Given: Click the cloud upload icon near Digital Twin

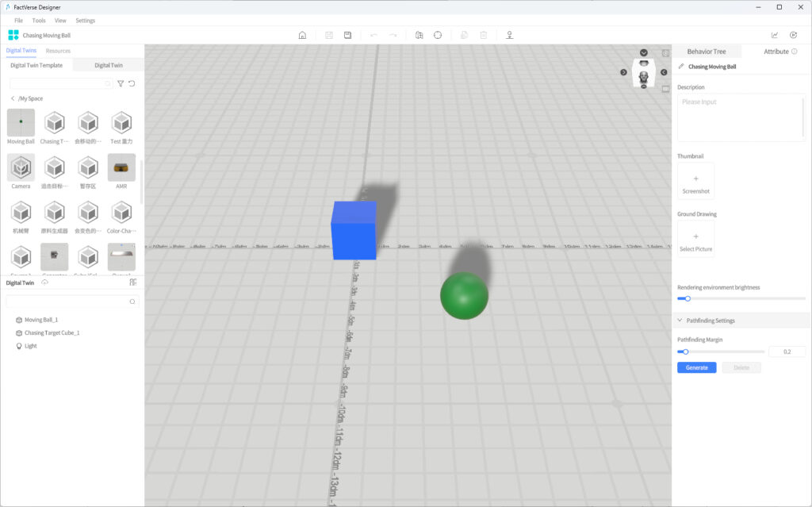Looking at the screenshot, I should [x=45, y=282].
